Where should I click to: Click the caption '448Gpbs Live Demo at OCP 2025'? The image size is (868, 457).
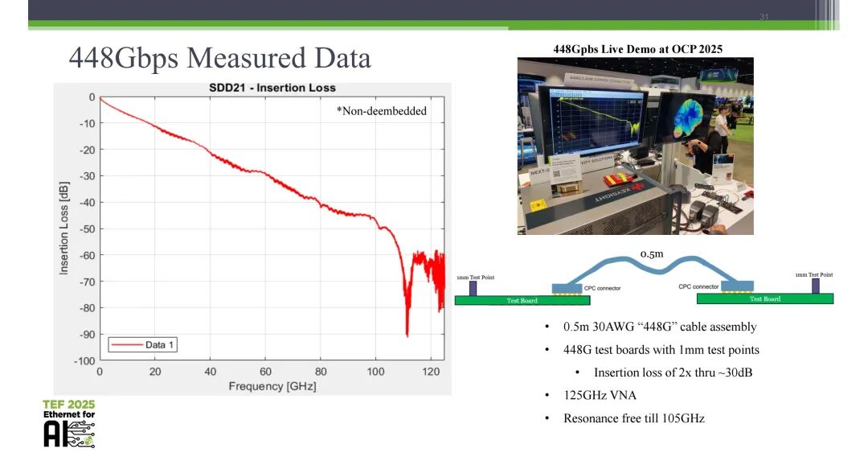point(637,49)
